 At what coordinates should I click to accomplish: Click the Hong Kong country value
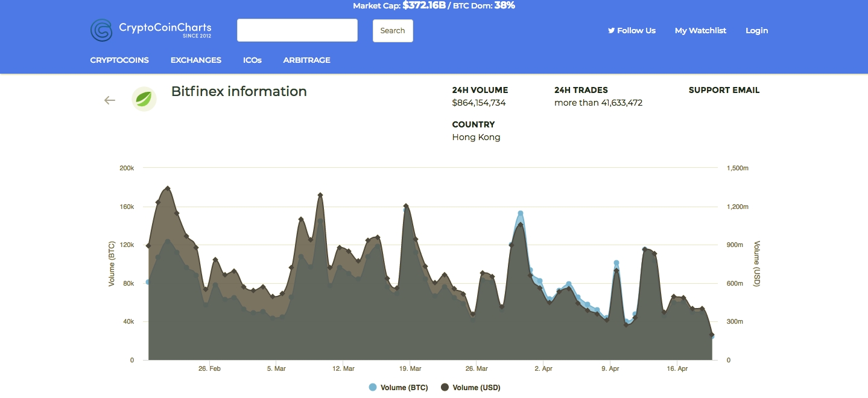477,137
